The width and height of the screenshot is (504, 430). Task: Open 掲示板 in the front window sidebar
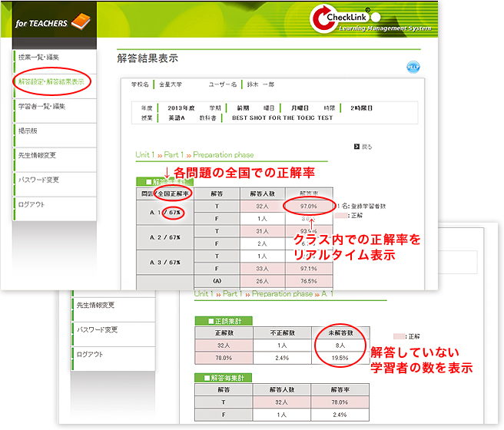coord(55,135)
